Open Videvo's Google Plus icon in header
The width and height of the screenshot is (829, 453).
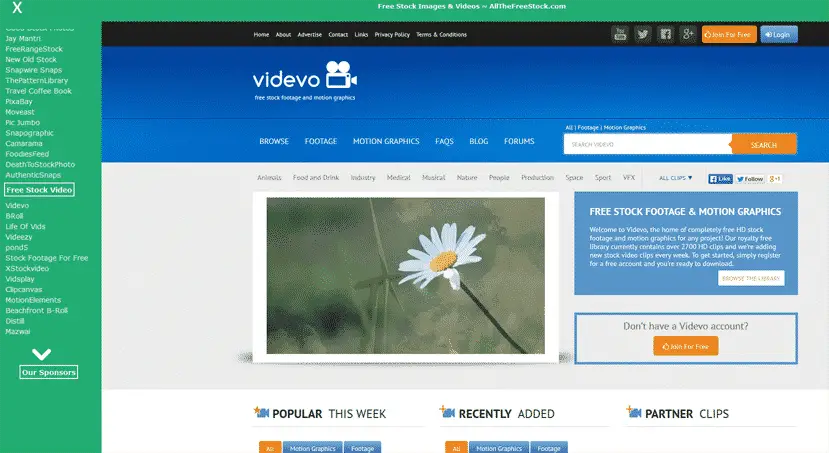[x=688, y=34]
